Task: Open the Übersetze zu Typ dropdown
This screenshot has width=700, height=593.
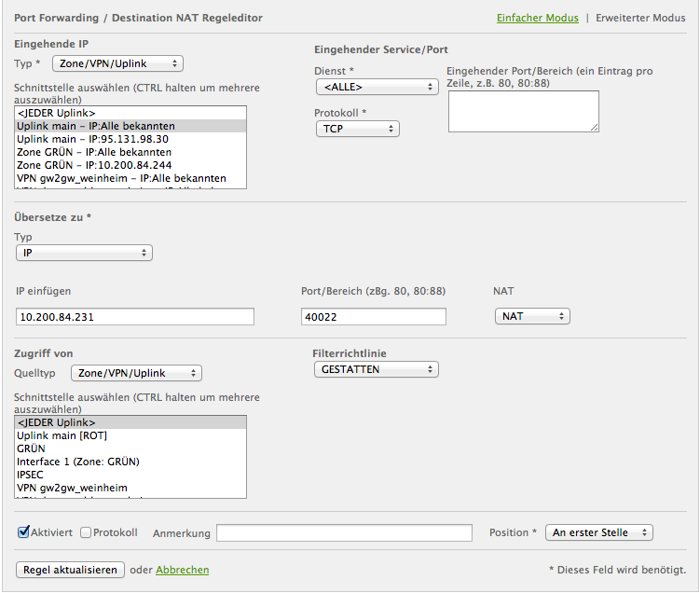Action: (84, 253)
